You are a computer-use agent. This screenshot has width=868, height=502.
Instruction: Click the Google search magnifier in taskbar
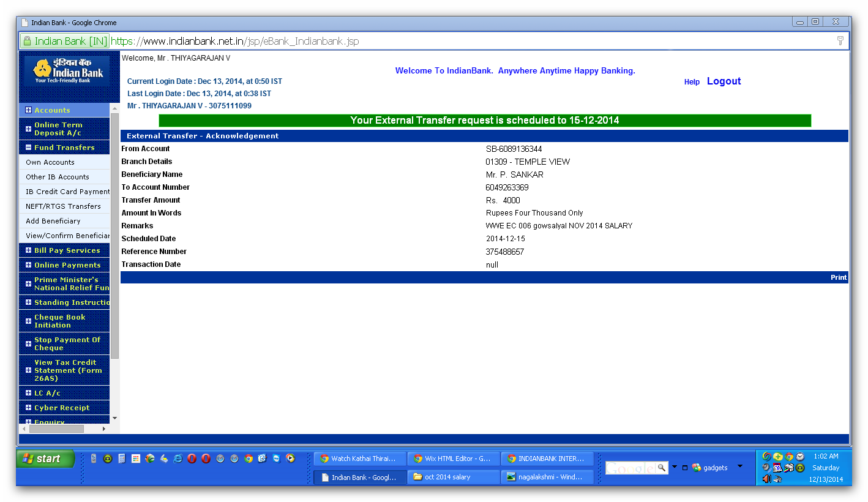tap(662, 468)
